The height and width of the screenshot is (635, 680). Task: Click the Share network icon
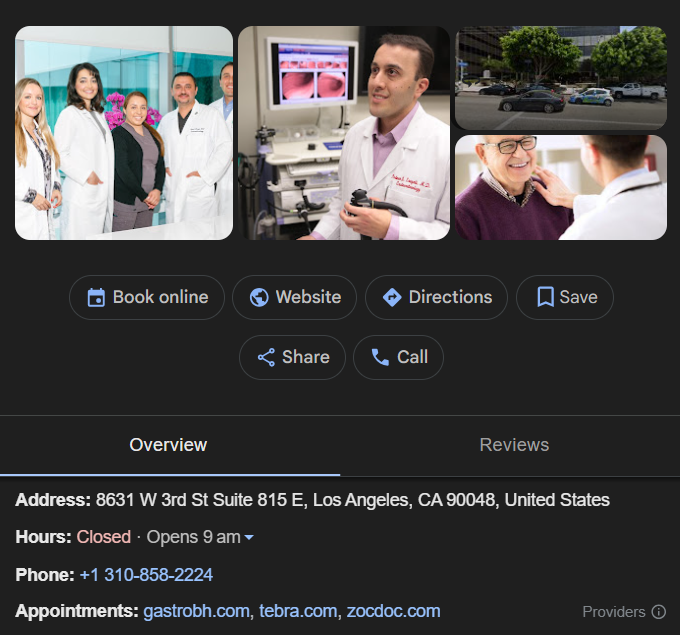tap(266, 357)
